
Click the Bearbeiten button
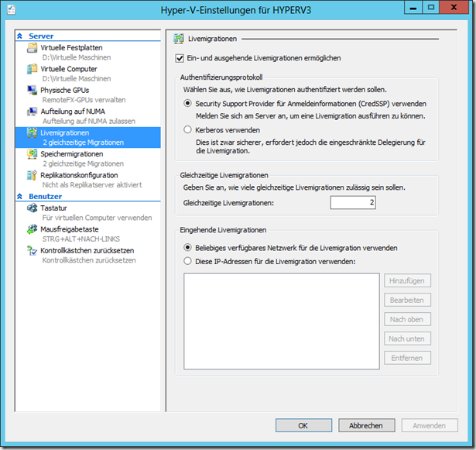click(x=407, y=301)
